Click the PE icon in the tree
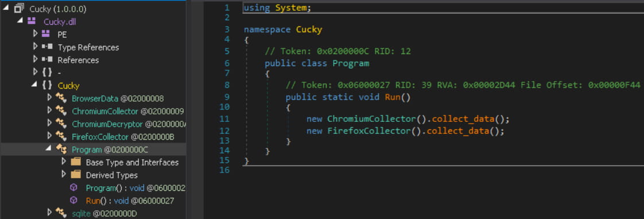 point(46,34)
